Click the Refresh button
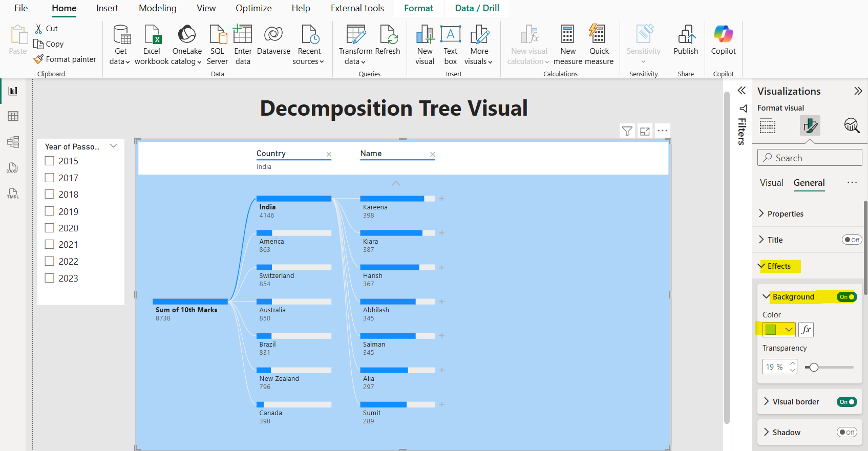The width and height of the screenshot is (868, 451). point(388,35)
